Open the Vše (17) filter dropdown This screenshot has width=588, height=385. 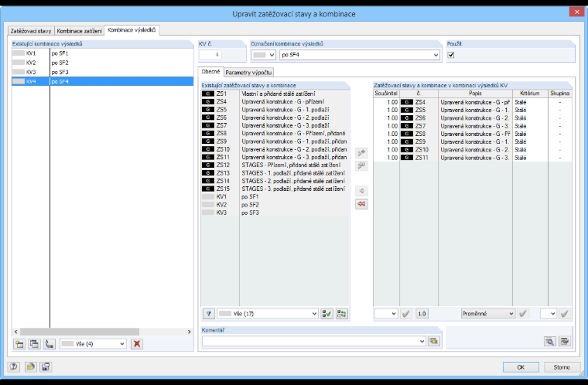pos(268,314)
